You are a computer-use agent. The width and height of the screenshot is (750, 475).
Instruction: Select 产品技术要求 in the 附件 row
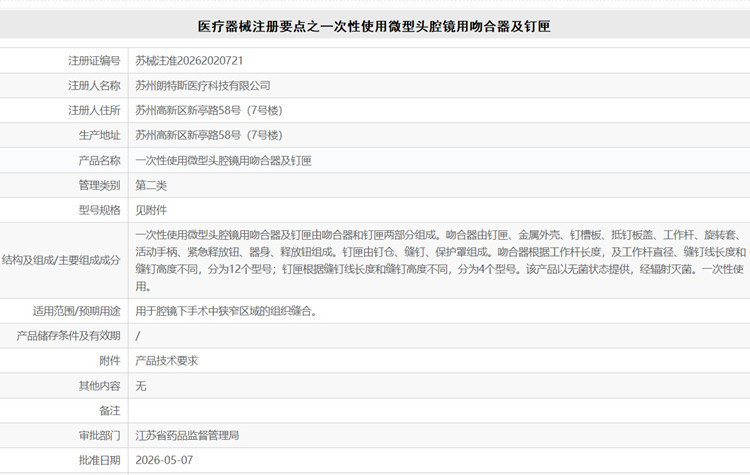pyautogui.click(x=166, y=361)
